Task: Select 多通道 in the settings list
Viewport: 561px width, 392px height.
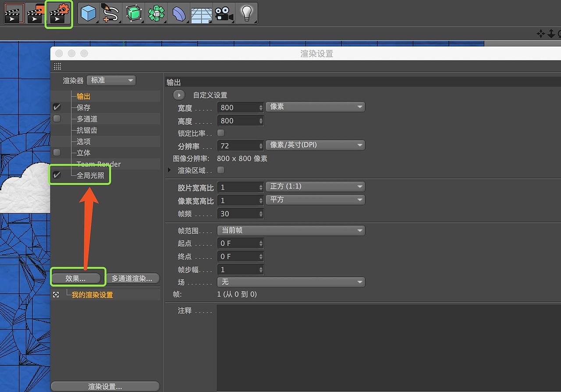Action: [x=87, y=119]
